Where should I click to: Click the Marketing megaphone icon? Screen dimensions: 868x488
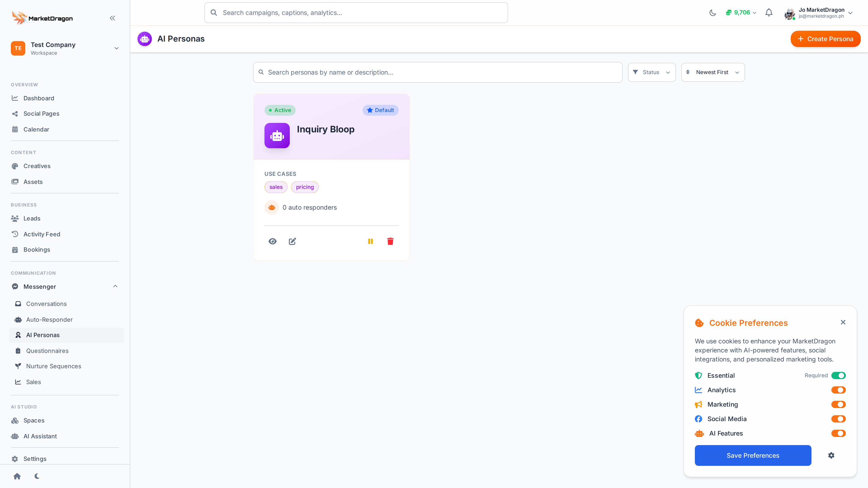click(x=698, y=404)
